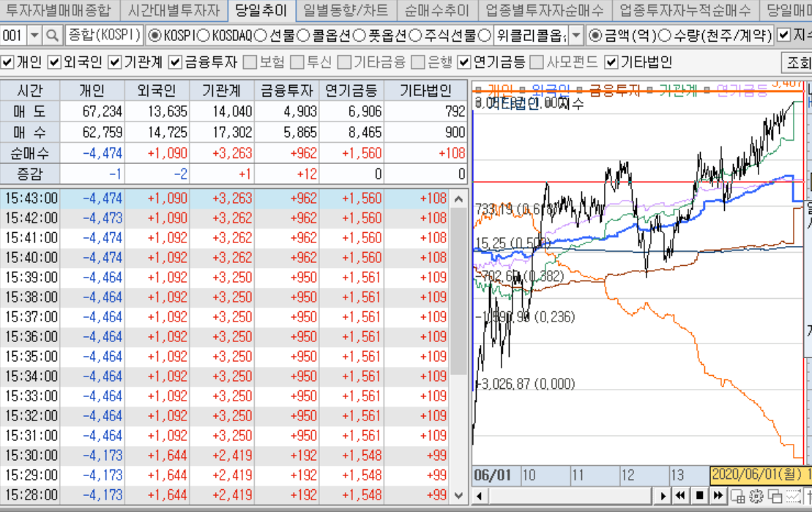
Task: Switch to the 당일추이 tab
Action: pos(261,10)
